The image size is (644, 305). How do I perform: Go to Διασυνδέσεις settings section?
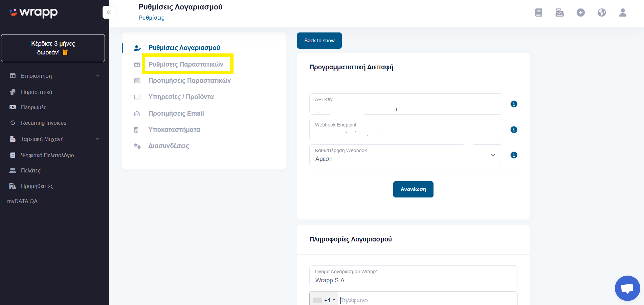click(169, 146)
